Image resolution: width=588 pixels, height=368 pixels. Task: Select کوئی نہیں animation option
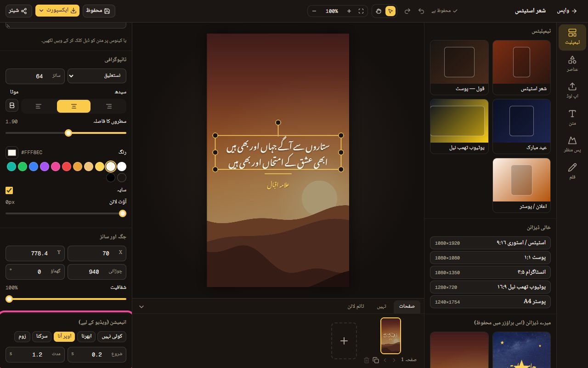coord(112,336)
